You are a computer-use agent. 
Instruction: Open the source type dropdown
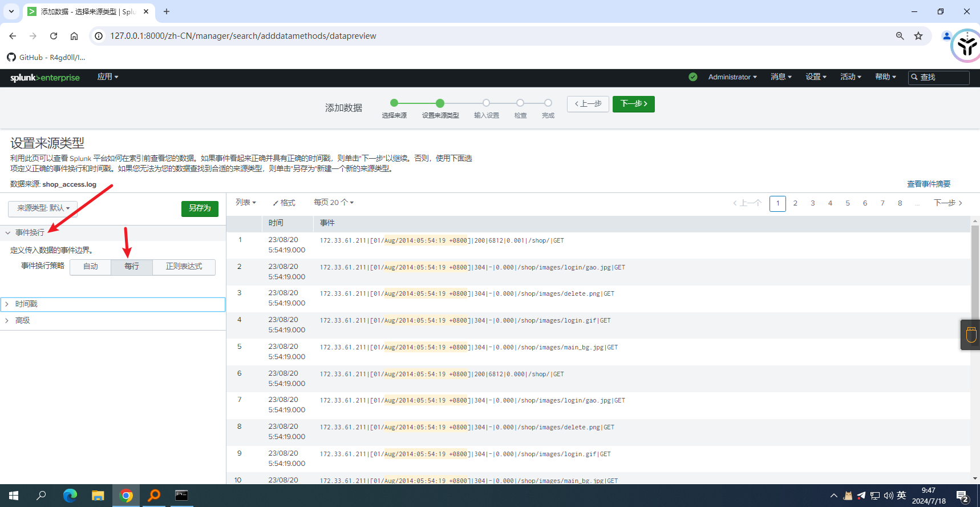[43, 208]
